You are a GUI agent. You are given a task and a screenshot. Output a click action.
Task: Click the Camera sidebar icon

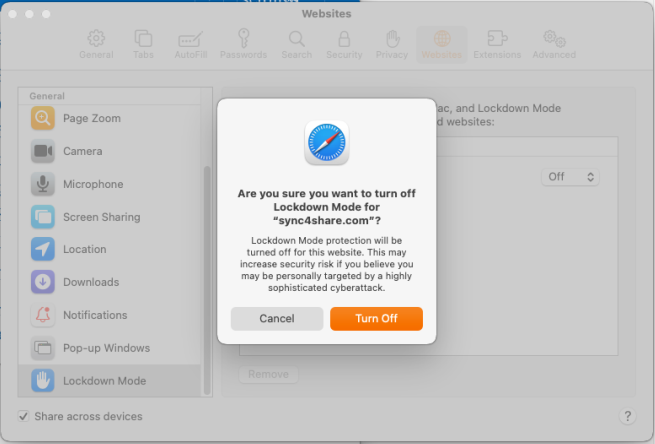coord(43,151)
